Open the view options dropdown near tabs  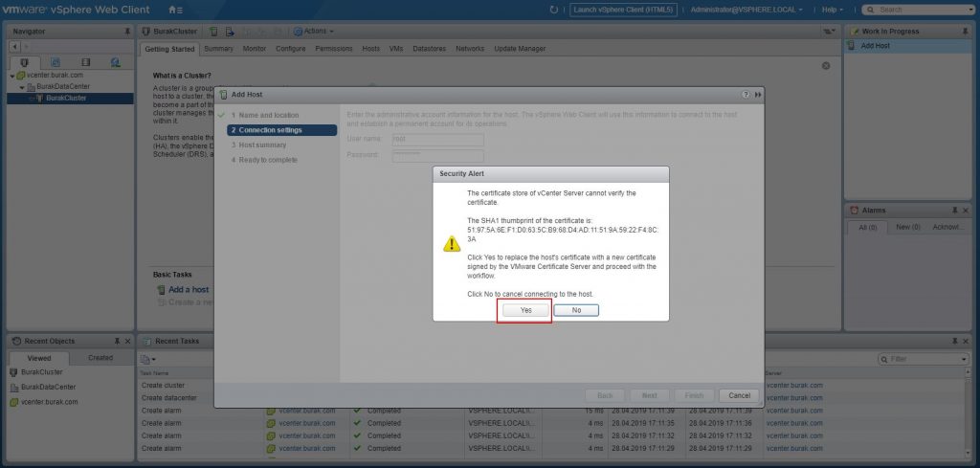click(x=829, y=32)
